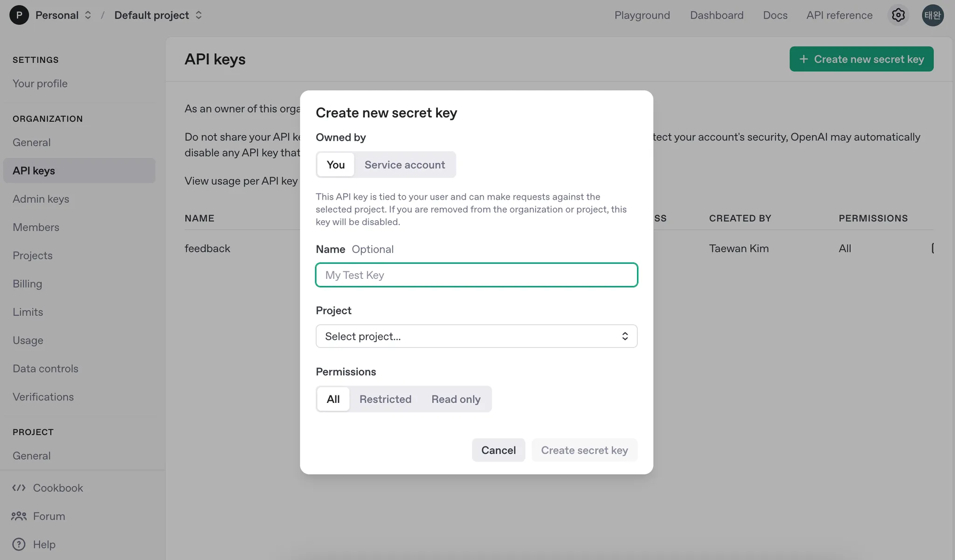955x560 pixels.
Task: Click the Personal organization 'P' icon
Action: tap(19, 15)
